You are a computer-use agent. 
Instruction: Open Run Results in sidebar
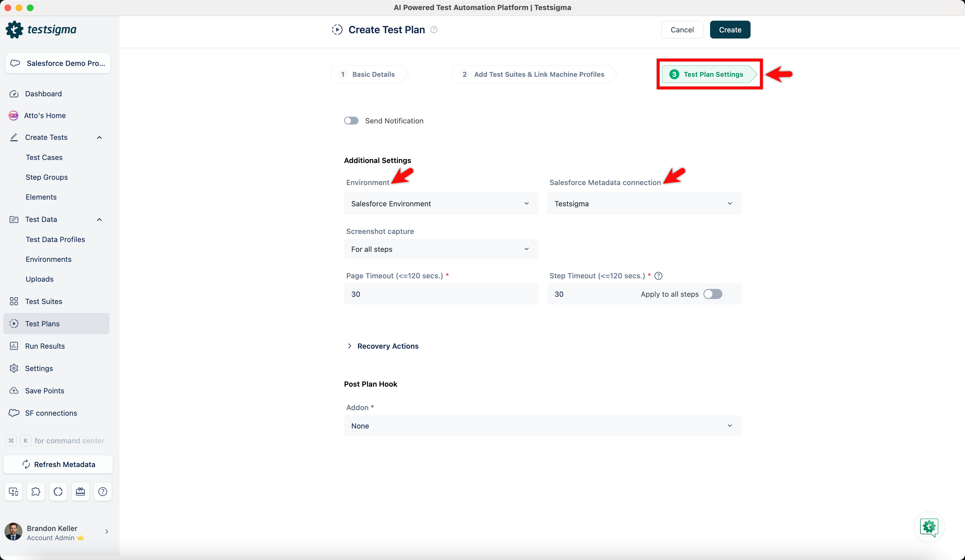point(45,346)
